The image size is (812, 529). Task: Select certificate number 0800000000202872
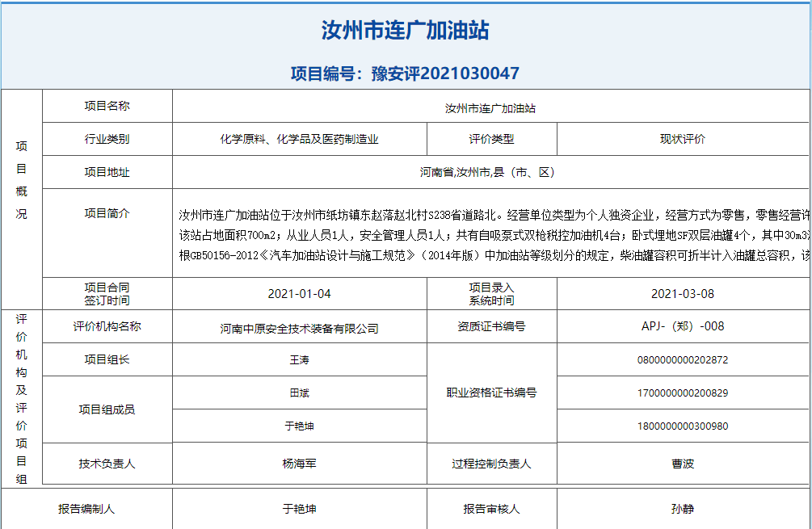click(683, 359)
